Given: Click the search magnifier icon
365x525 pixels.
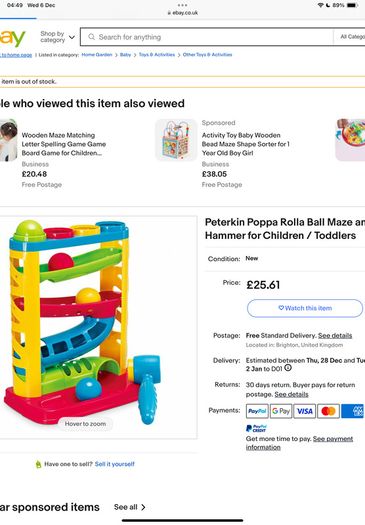Looking at the screenshot, I should pyautogui.click(x=91, y=37).
